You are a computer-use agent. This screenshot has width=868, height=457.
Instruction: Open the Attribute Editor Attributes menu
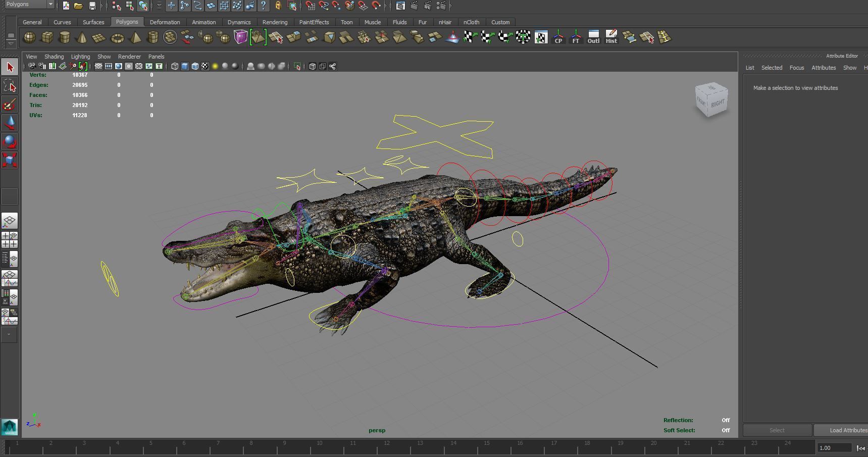pyautogui.click(x=824, y=68)
